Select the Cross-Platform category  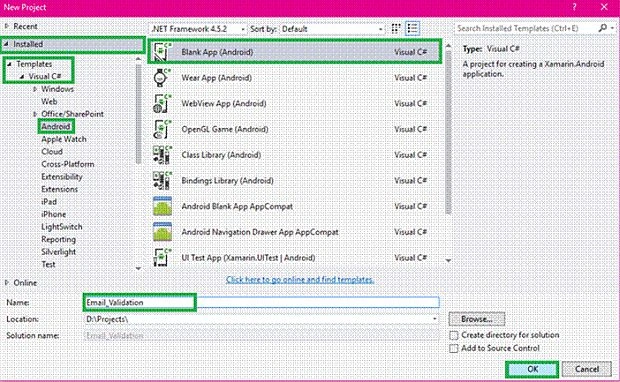point(68,164)
